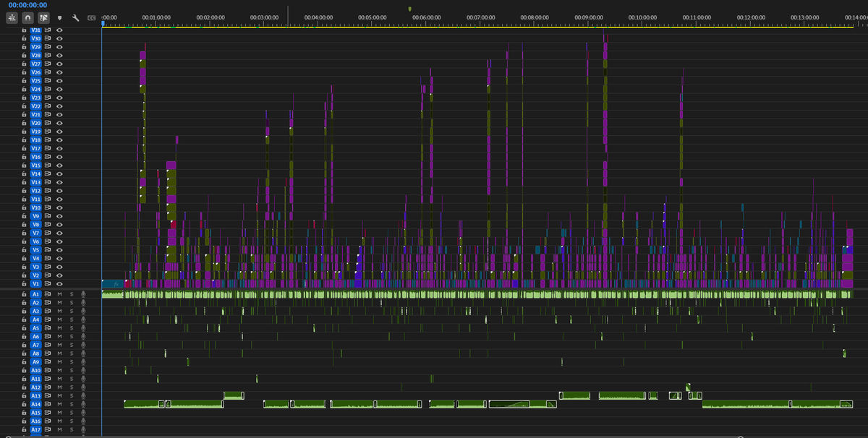Solo the A1 track
This screenshot has width=868, height=438.
(72, 295)
